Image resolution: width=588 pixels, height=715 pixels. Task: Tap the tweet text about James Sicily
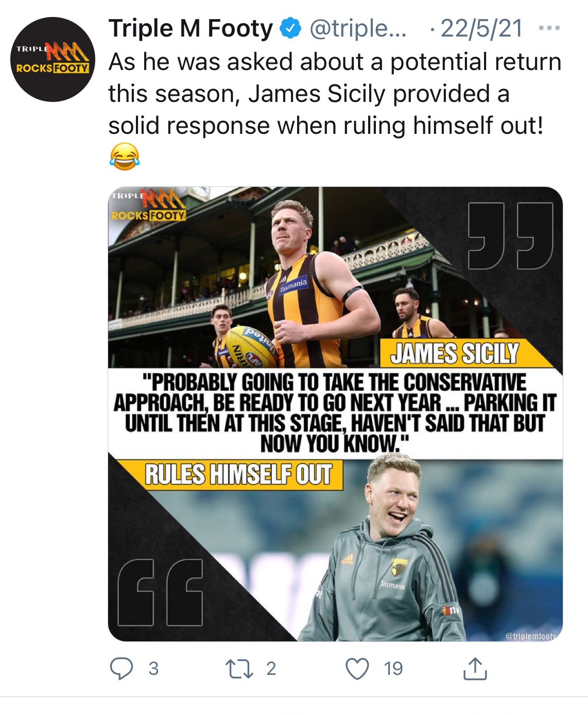(335, 94)
